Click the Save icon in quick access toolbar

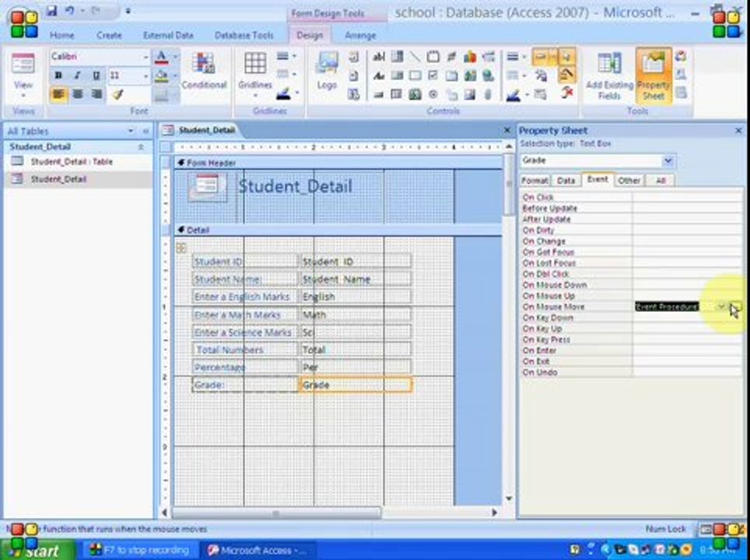51,11
